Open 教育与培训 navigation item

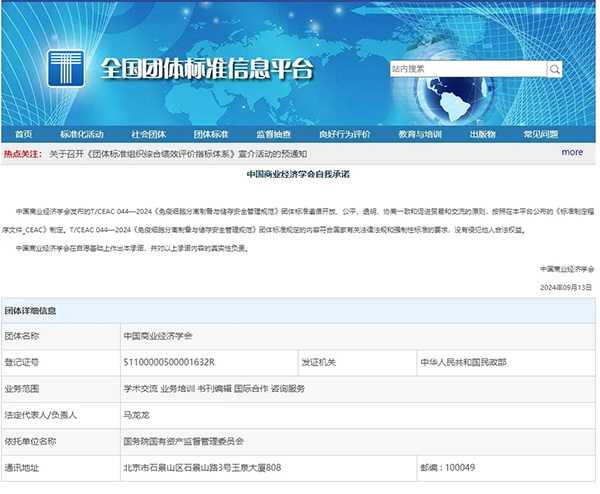(420, 134)
